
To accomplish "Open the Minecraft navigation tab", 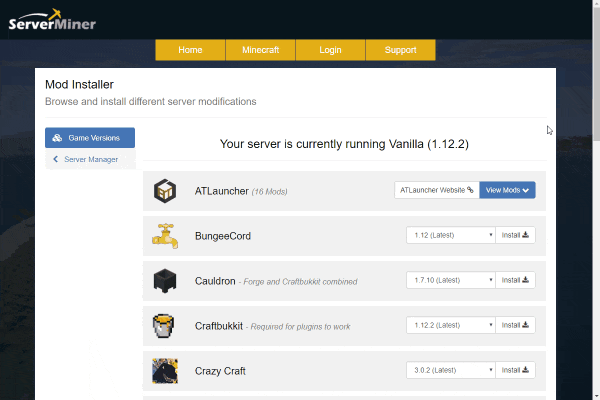I will [261, 50].
